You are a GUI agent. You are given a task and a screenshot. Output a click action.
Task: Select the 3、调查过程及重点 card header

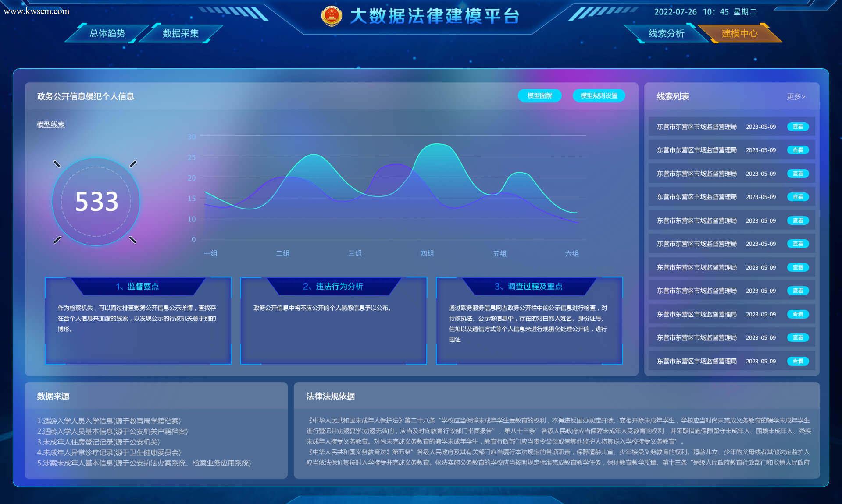529,286
